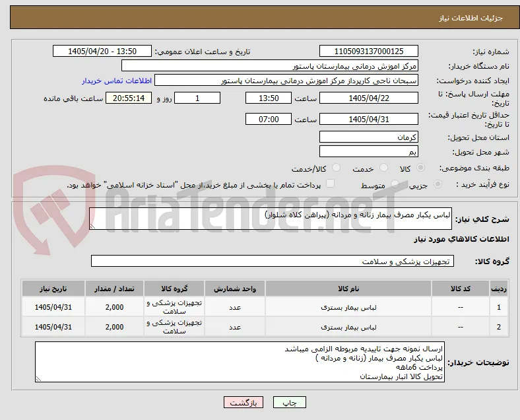Select the متوسط purchase type radio
520x420 pixels.
coord(395,184)
